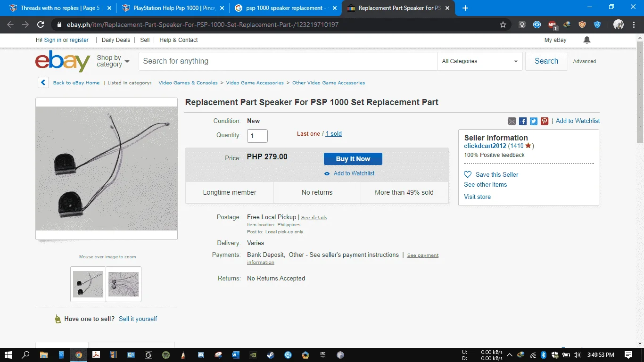Share listing via email icon
This screenshot has width=644, height=362.
point(512,121)
